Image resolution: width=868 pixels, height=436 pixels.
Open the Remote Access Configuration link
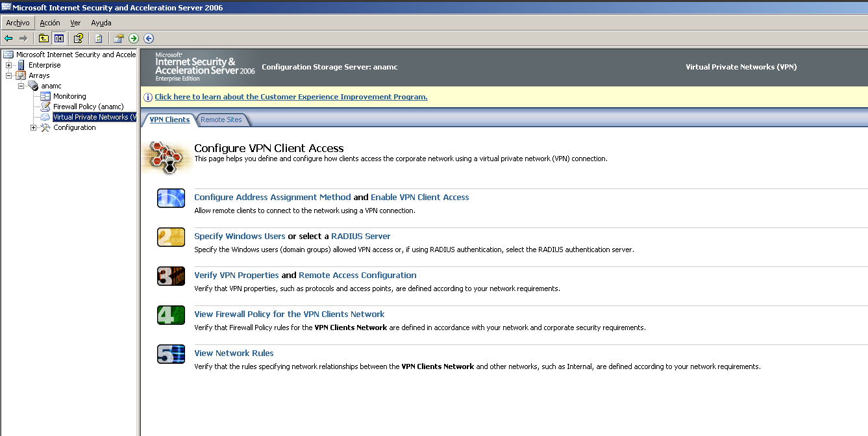[x=358, y=275]
